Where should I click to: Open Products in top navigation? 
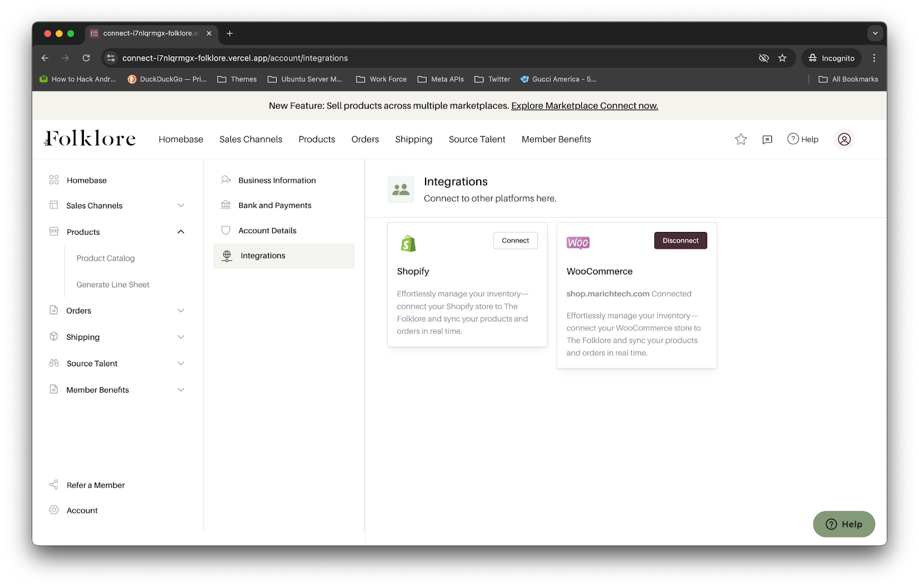[317, 139]
